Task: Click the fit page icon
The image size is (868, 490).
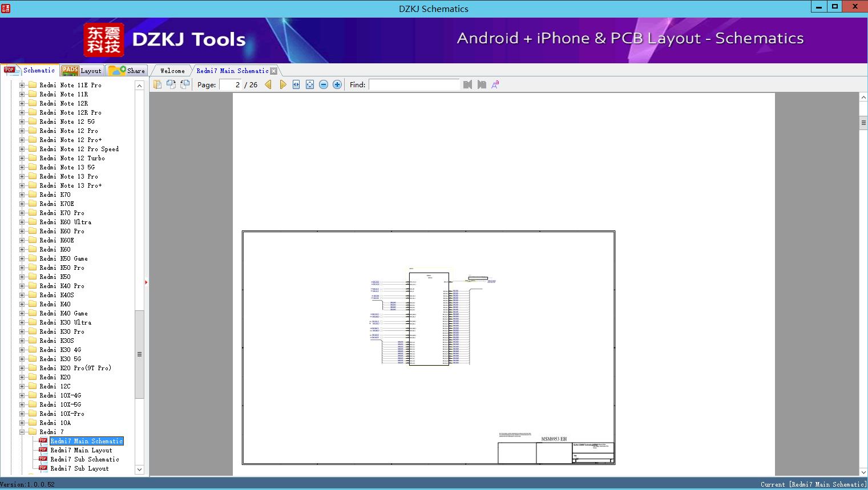Action: coord(310,84)
